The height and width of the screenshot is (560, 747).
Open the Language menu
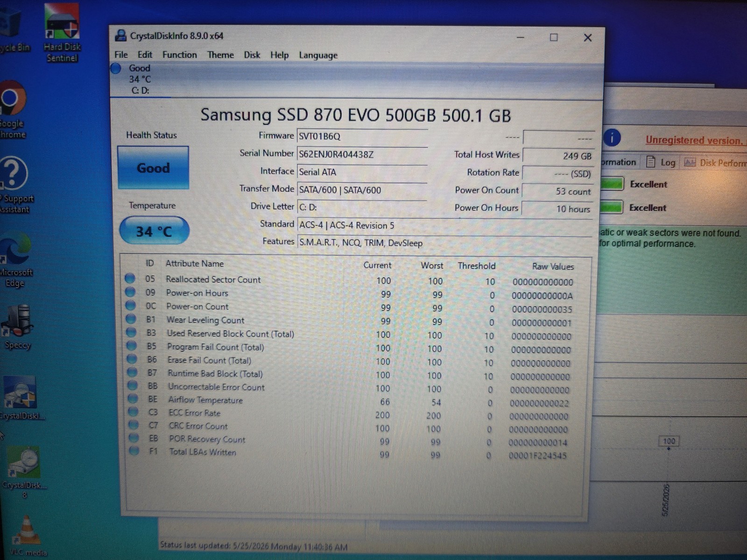318,55
